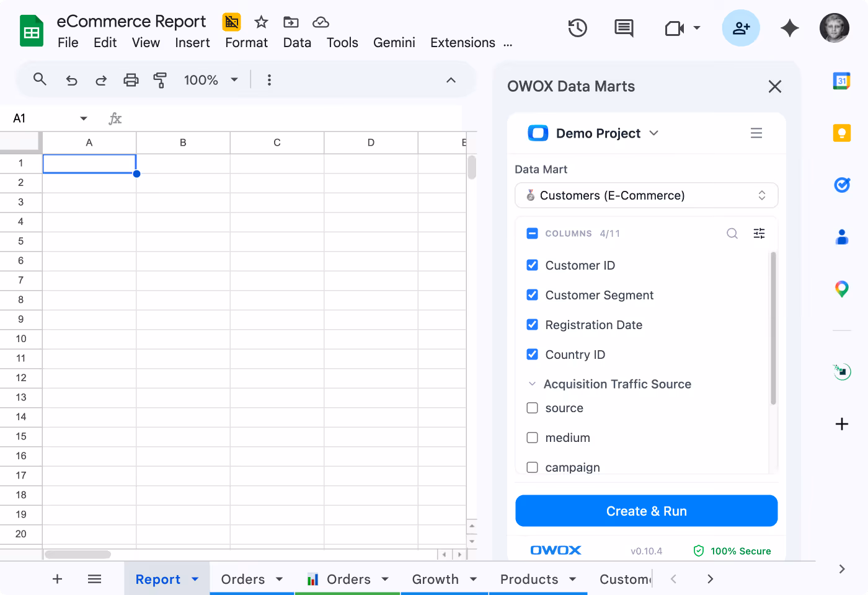The width and height of the screenshot is (868, 595).
Task: Toggle the select-all COLUMNS checkbox
Action: [x=532, y=234]
